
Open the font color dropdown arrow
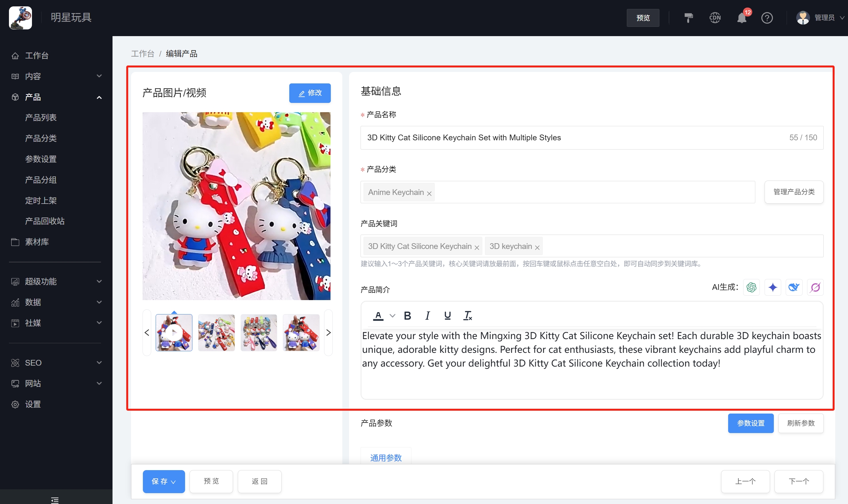(x=392, y=315)
